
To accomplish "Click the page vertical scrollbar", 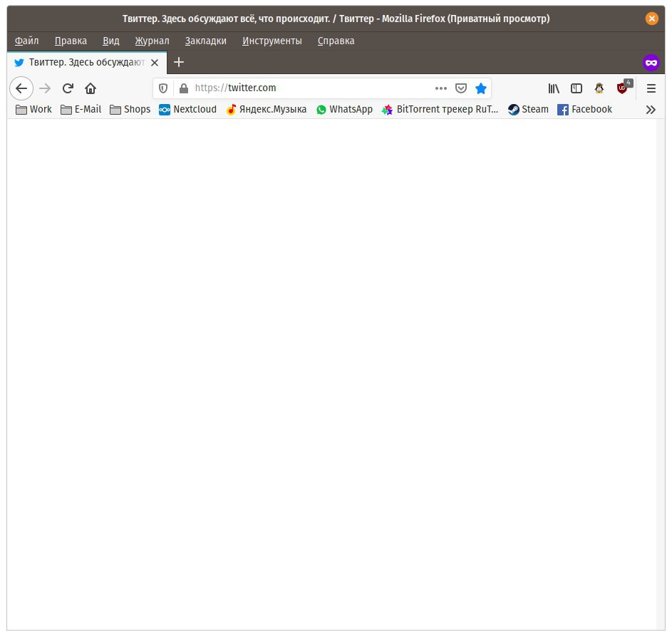I will pos(661,374).
